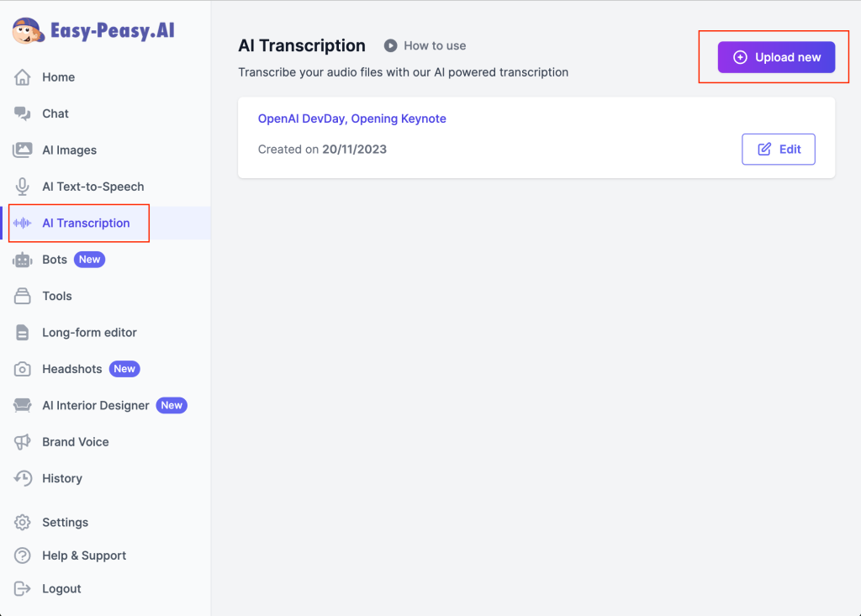Viewport: 861px width, 616px height.
Task: Open AI Interior Designer section
Action: coord(96,405)
